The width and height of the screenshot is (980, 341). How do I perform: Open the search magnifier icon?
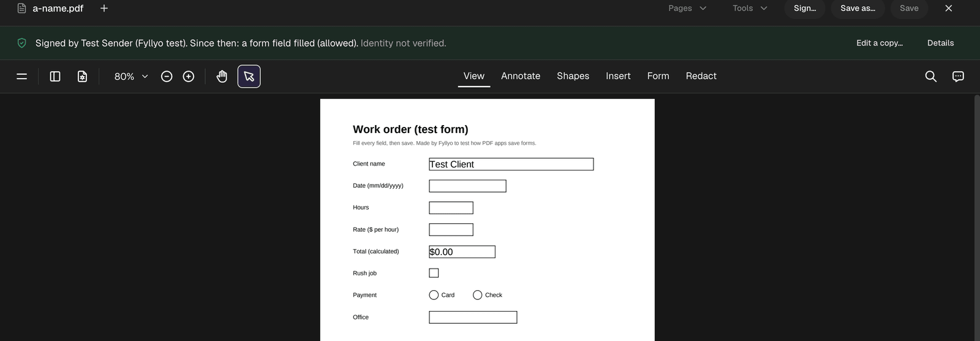(x=930, y=77)
